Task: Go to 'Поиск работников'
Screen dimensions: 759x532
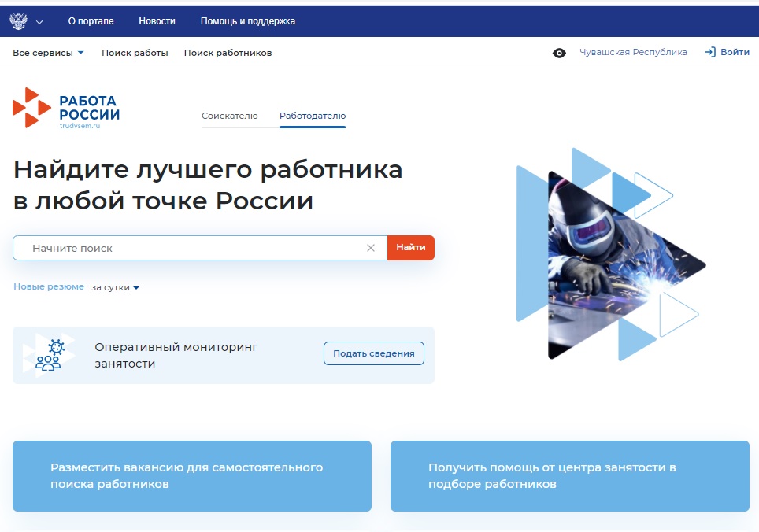Action: (x=228, y=53)
